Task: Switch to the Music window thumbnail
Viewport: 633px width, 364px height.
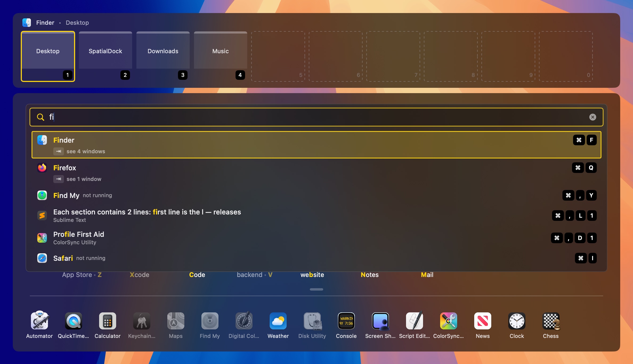Action: tap(221, 56)
